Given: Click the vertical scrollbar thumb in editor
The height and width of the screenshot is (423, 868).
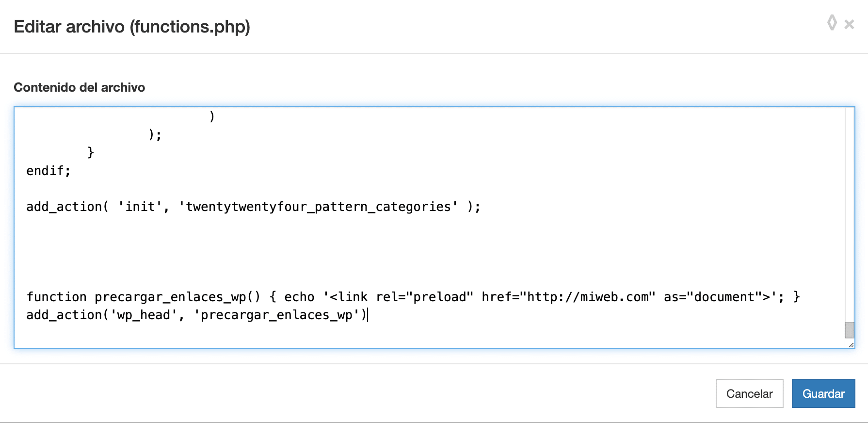Looking at the screenshot, I should [x=849, y=330].
